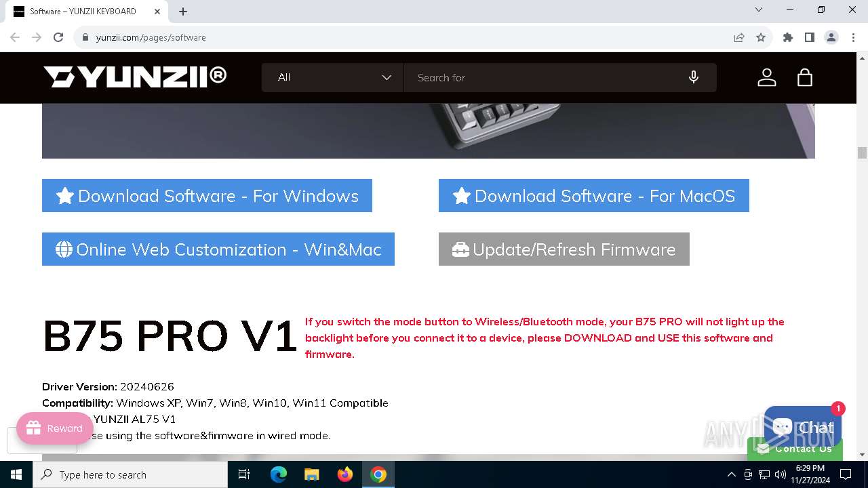Screen dimensions: 868x488
Task: Reload the current page
Action: pyautogui.click(x=58, y=37)
